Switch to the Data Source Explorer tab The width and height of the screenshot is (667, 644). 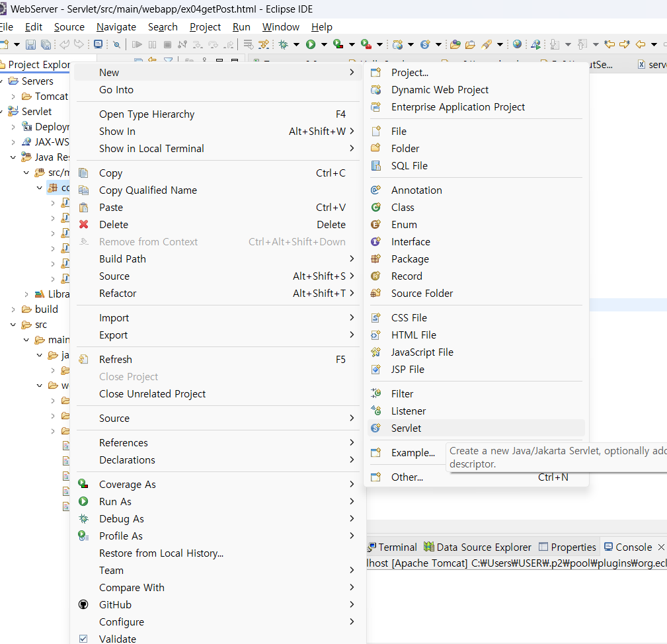point(478,547)
